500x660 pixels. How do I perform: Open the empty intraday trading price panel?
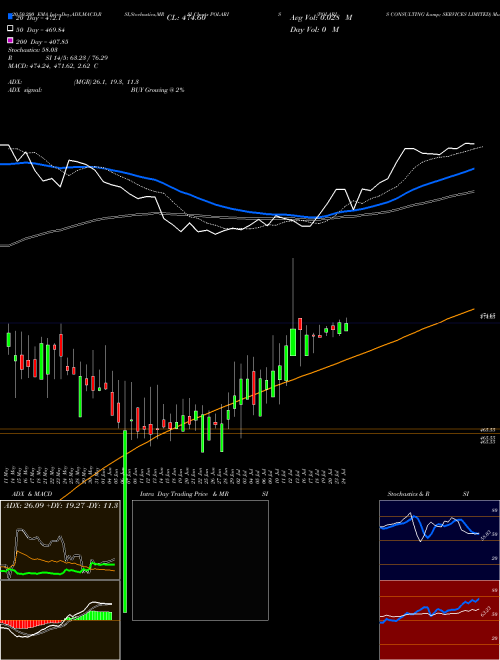tap(200, 560)
